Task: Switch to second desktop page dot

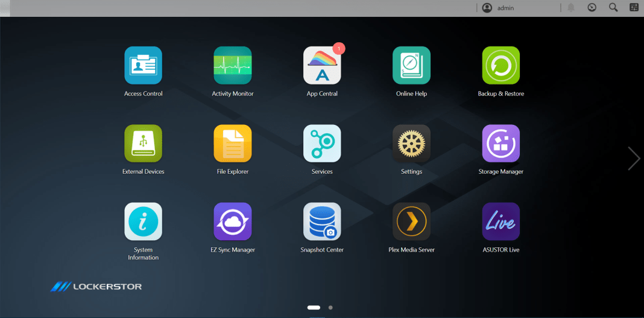Action: (330, 307)
